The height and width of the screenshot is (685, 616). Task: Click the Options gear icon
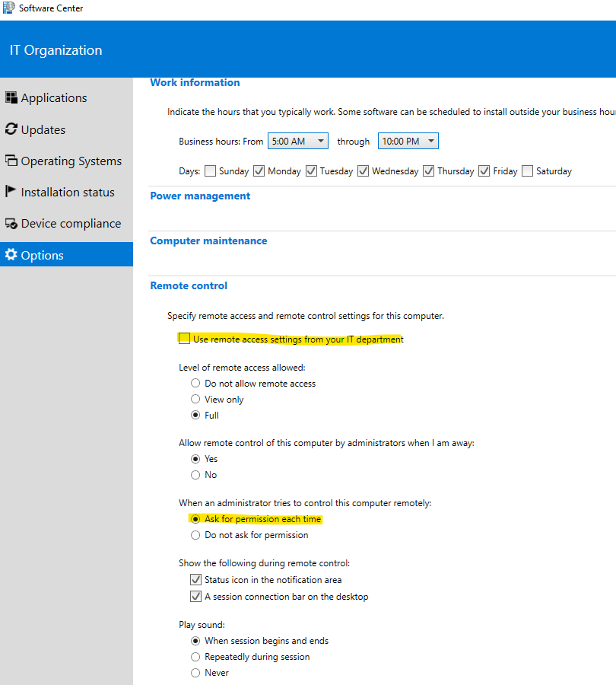(12, 254)
